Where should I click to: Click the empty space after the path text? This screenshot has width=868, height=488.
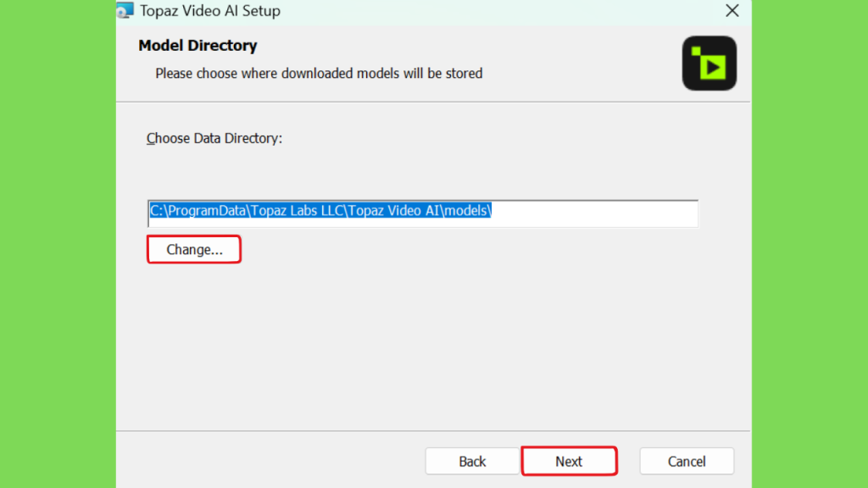tap(594, 213)
